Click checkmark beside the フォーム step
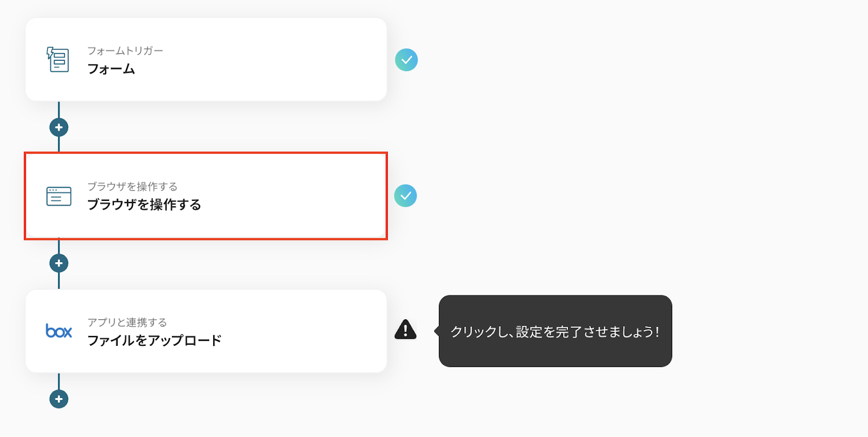The height and width of the screenshot is (437, 868). [406, 60]
